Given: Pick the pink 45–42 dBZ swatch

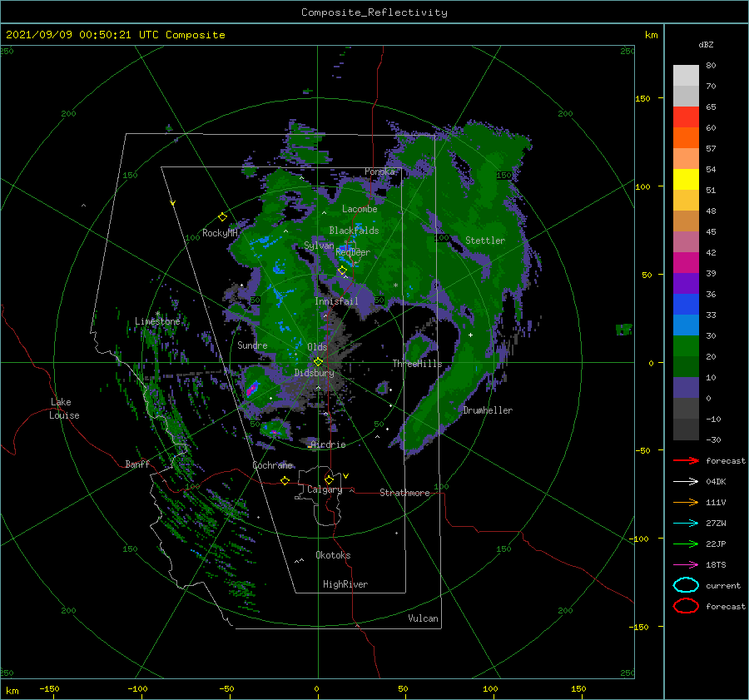Looking at the screenshot, I should pyautogui.click(x=686, y=242).
